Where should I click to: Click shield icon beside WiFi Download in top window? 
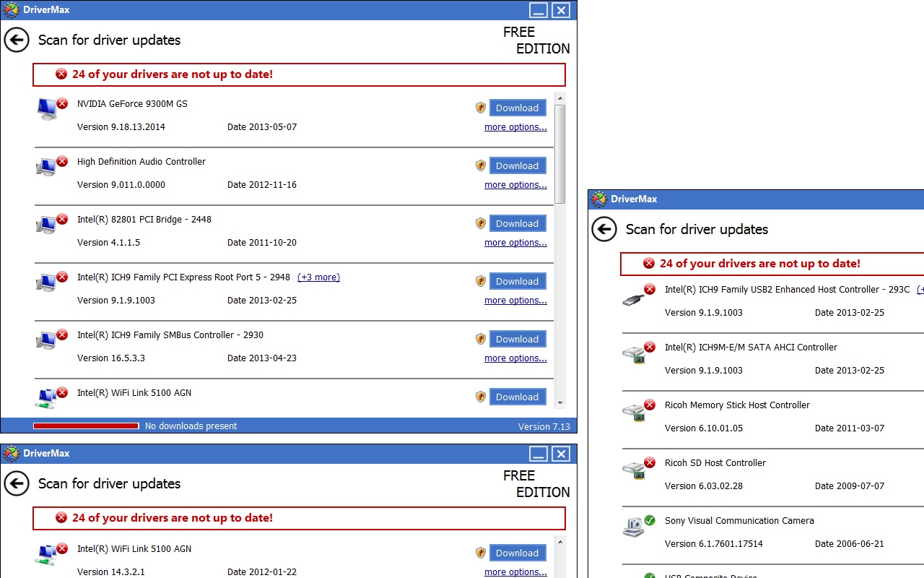pos(481,397)
